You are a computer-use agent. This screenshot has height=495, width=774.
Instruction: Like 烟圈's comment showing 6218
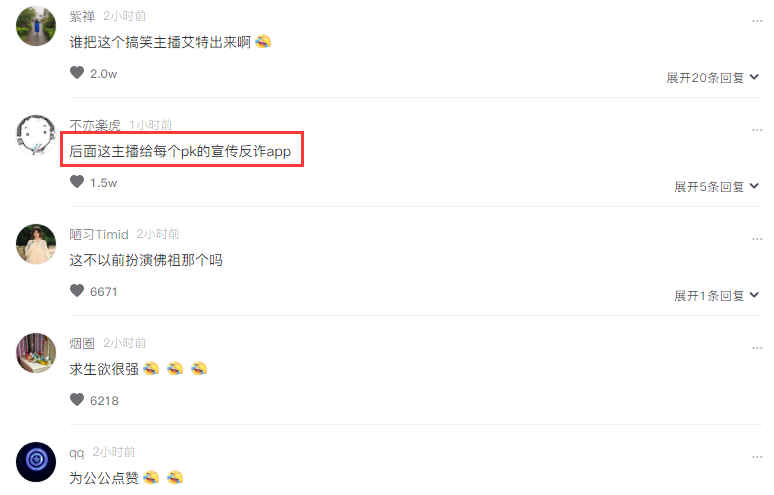coord(77,400)
